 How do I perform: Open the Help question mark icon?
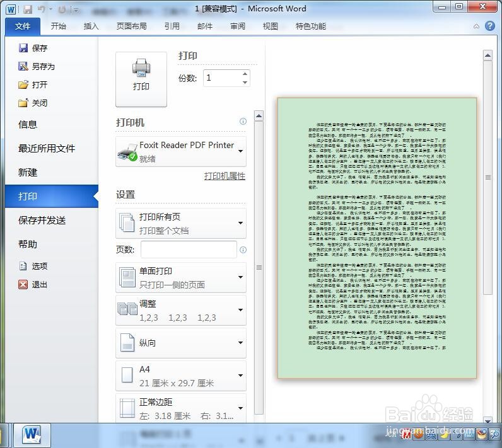(x=490, y=26)
